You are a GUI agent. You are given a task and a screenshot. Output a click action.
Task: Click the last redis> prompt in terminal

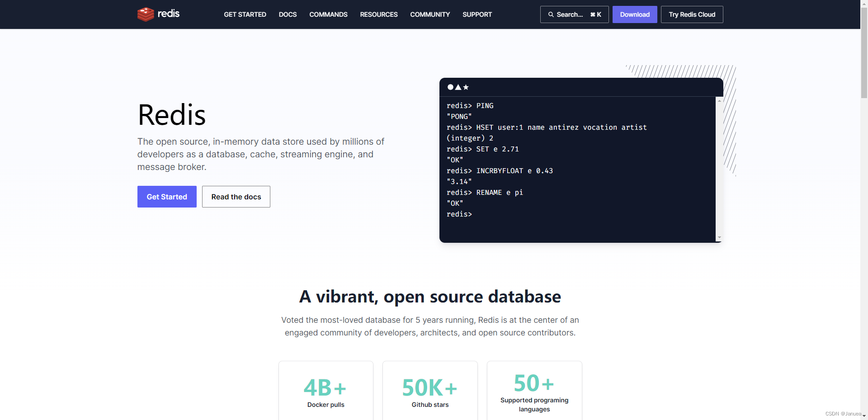(x=459, y=214)
